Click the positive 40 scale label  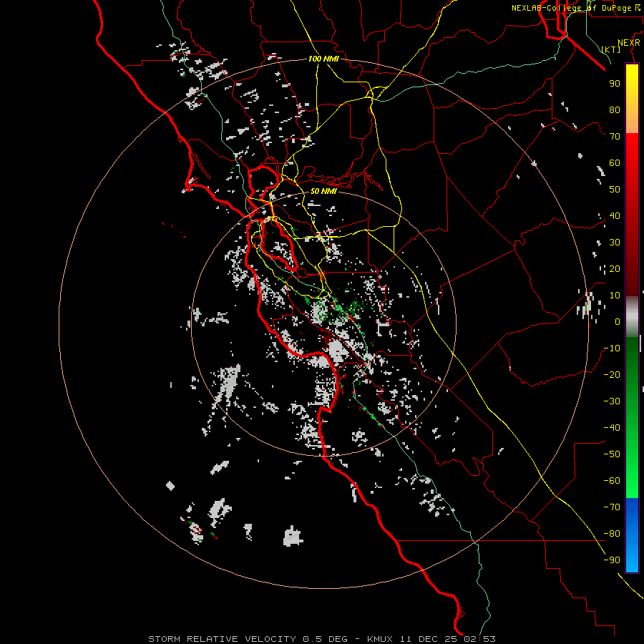(615, 216)
